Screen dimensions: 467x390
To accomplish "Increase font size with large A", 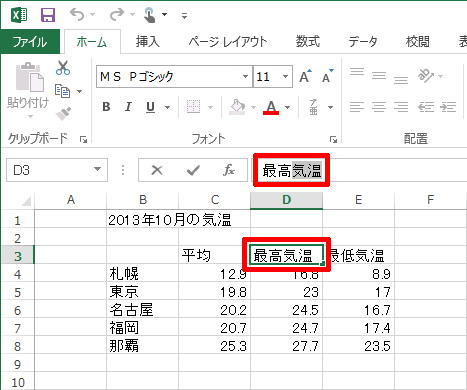I will pyautogui.click(x=305, y=77).
